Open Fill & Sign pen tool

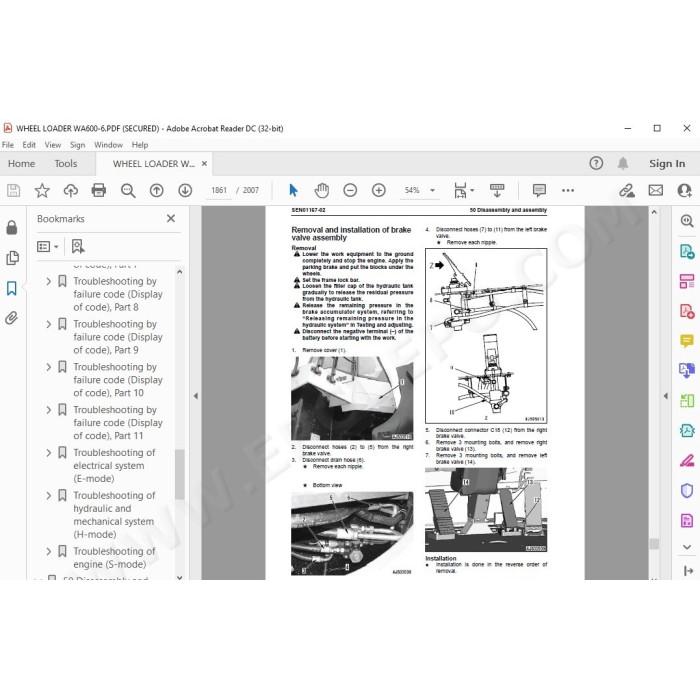[x=687, y=460]
